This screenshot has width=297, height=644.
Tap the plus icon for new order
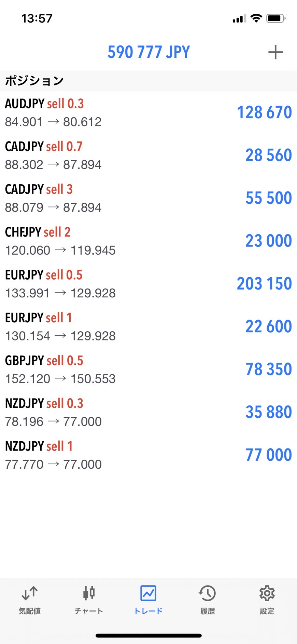coord(275,52)
